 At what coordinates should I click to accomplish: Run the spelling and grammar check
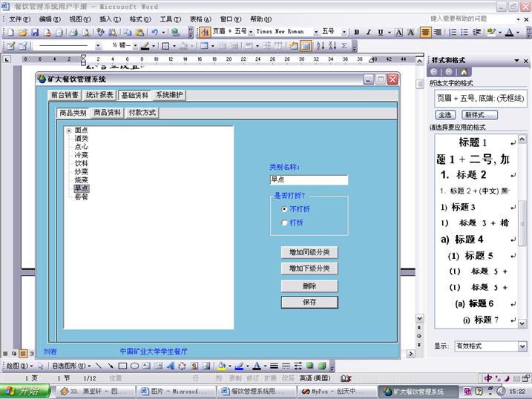[x=100, y=32]
